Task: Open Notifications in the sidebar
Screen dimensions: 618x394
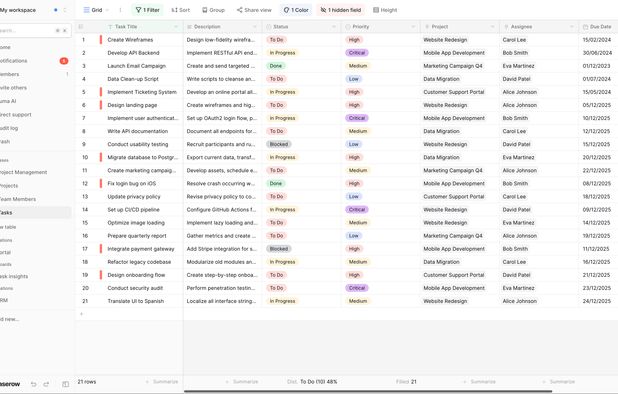Action: pos(35,61)
